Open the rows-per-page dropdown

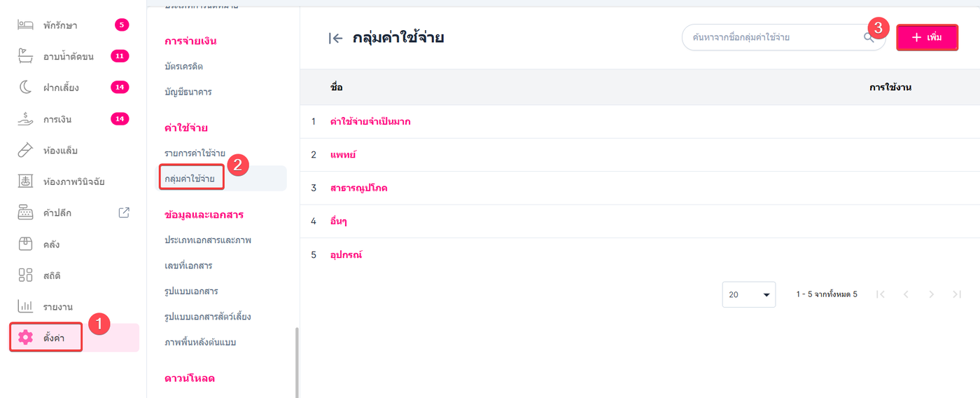(x=748, y=294)
